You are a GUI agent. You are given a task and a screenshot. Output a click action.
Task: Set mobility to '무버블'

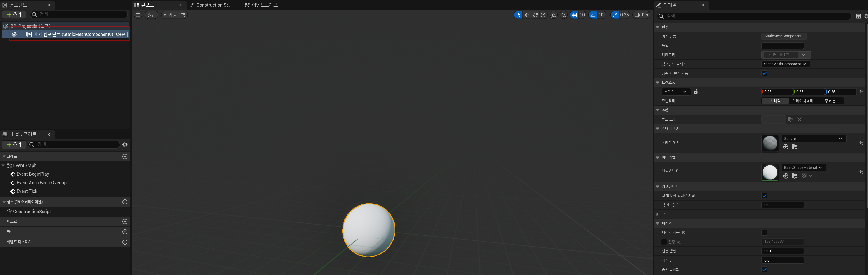pyautogui.click(x=830, y=101)
